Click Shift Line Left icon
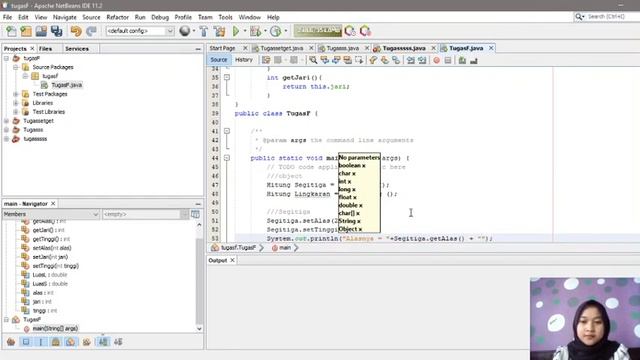 [411, 60]
